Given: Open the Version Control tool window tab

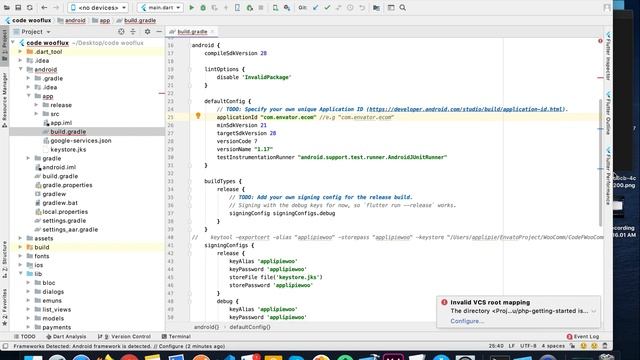Looking at the screenshot, I should [124, 336].
